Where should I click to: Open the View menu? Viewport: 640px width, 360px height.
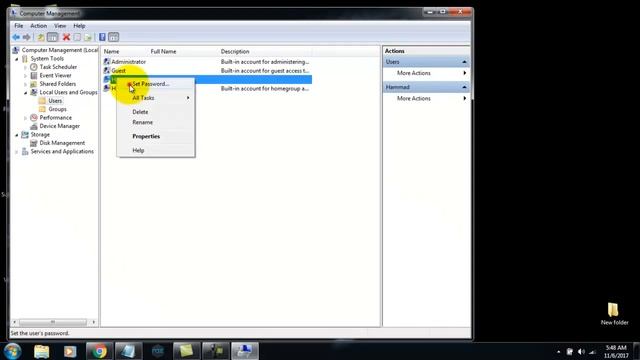60,26
